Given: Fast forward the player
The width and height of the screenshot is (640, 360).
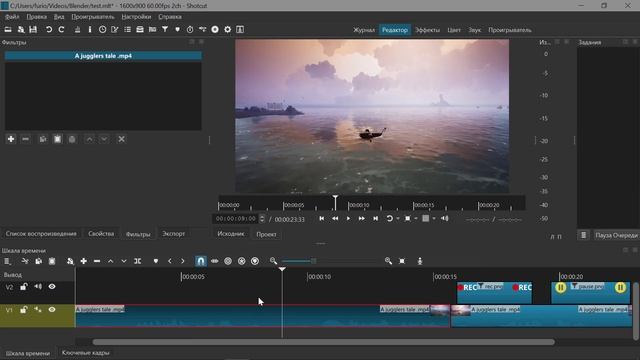Looking at the screenshot, I should coord(362,219).
